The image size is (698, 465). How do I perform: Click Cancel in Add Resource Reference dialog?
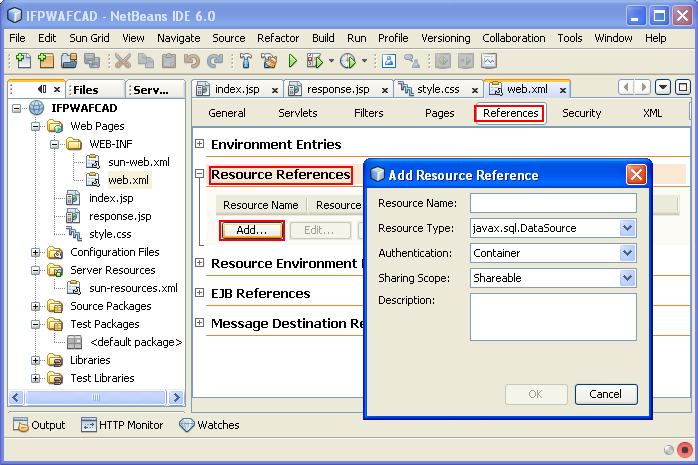pos(605,394)
